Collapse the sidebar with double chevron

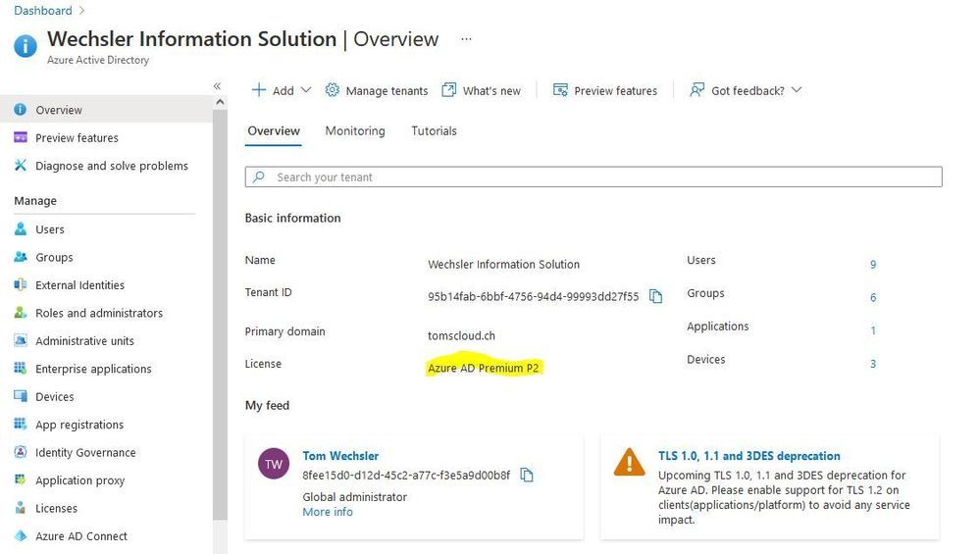(217, 86)
